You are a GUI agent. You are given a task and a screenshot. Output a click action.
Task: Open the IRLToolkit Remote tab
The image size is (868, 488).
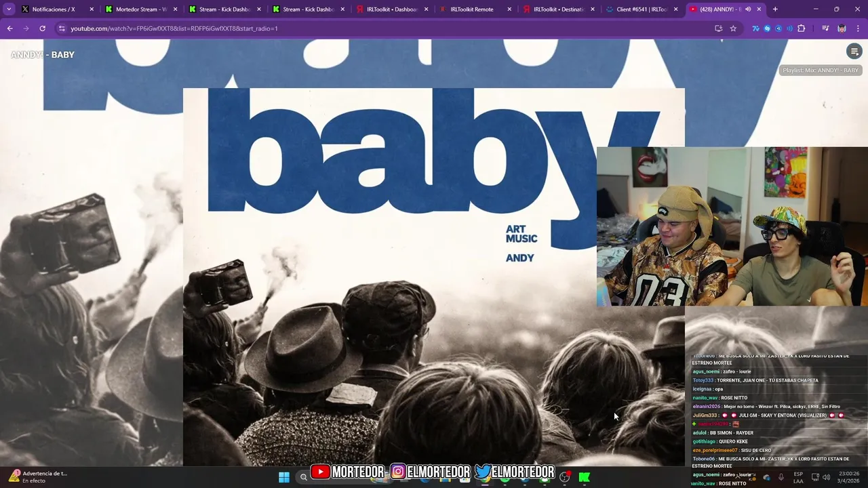coord(475,9)
